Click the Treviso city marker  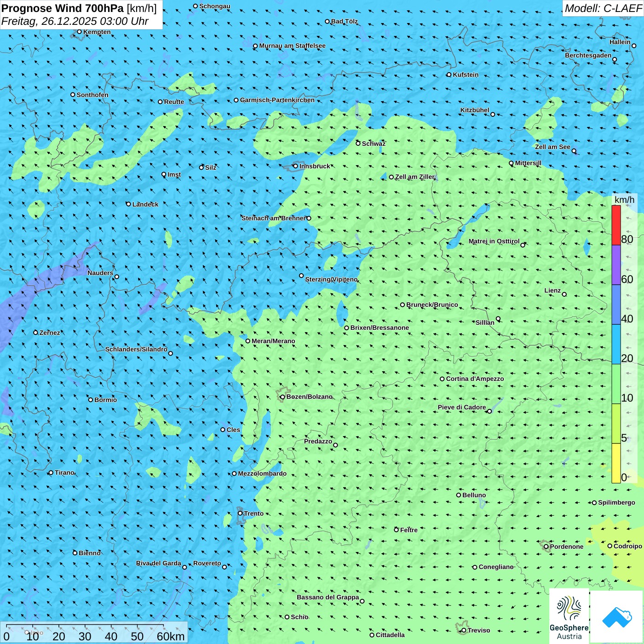click(x=464, y=630)
